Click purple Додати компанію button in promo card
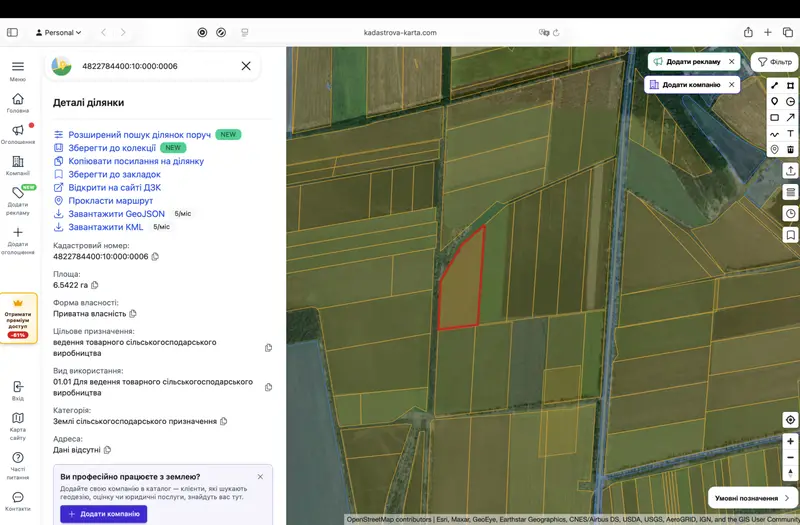 click(x=104, y=514)
